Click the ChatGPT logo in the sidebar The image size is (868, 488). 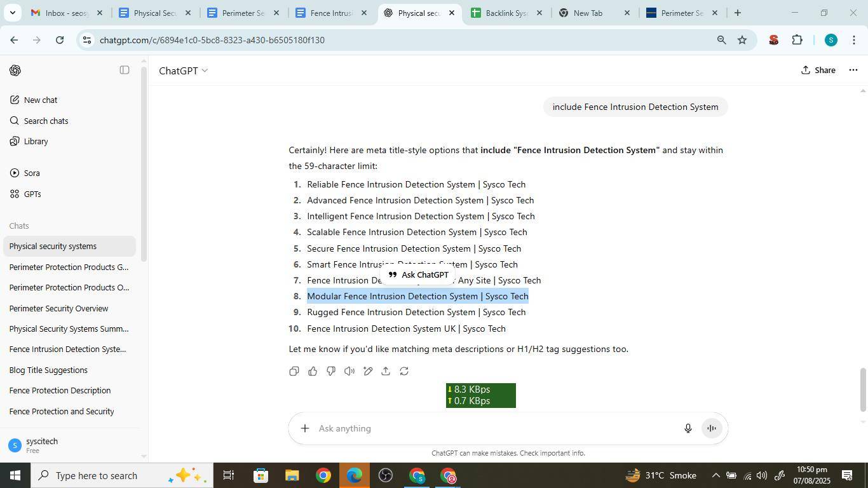click(x=15, y=70)
